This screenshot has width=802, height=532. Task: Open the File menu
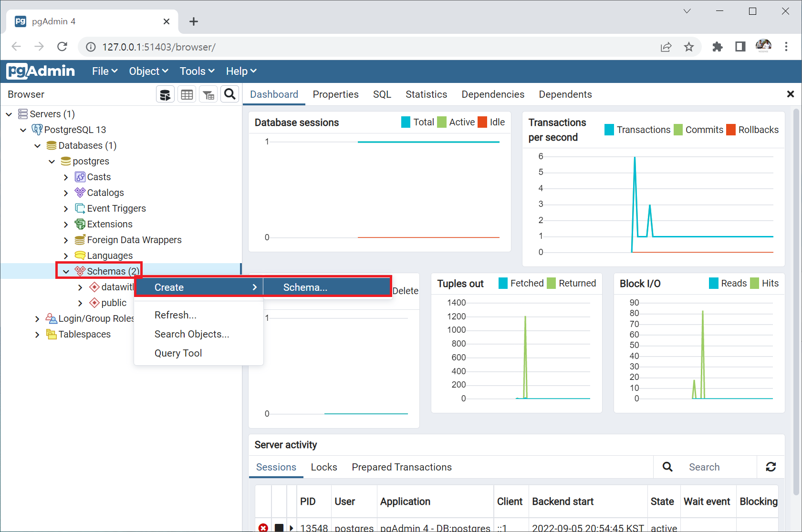coord(104,71)
